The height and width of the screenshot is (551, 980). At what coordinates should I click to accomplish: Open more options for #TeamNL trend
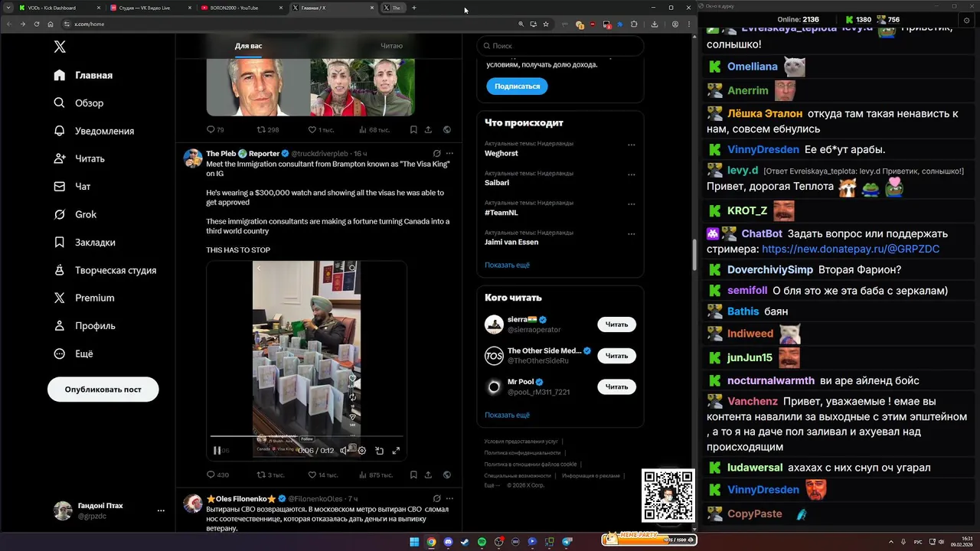(x=631, y=204)
